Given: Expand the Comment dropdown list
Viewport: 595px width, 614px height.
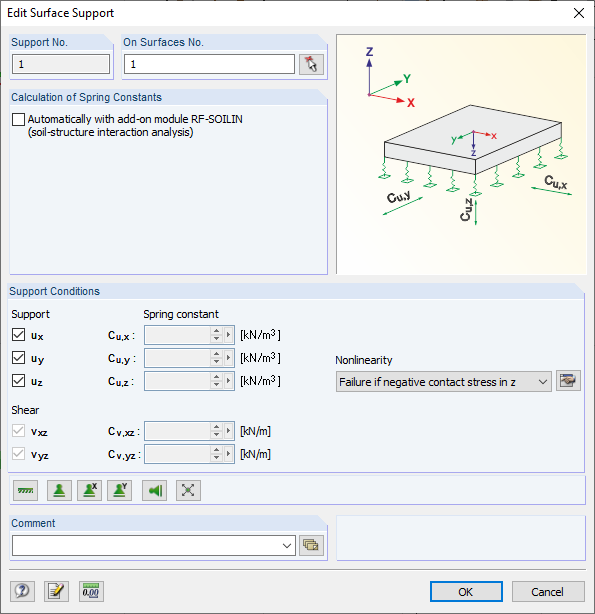Looking at the screenshot, I should [287, 545].
